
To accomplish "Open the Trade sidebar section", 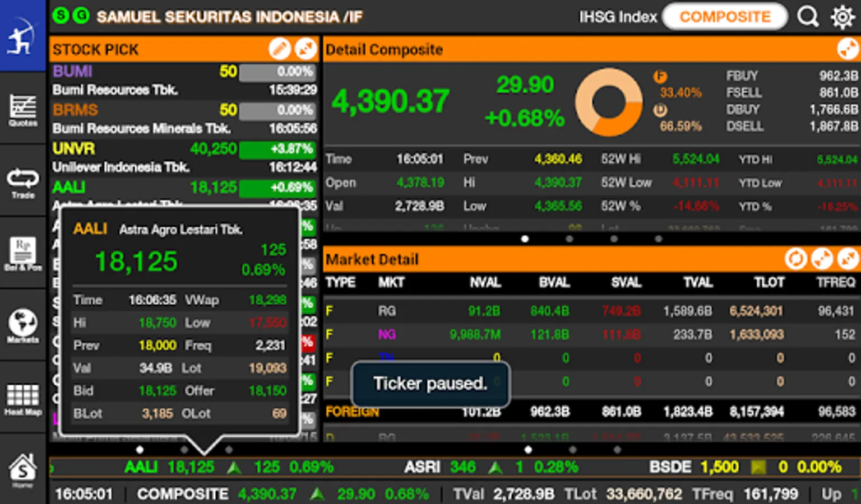I will click(x=22, y=183).
